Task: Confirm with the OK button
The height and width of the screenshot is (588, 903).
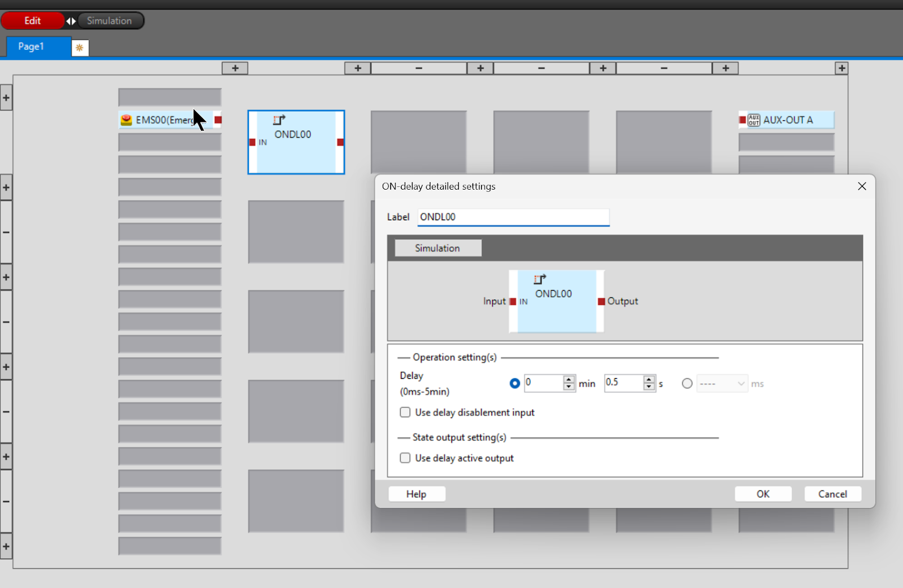Action: pos(763,494)
